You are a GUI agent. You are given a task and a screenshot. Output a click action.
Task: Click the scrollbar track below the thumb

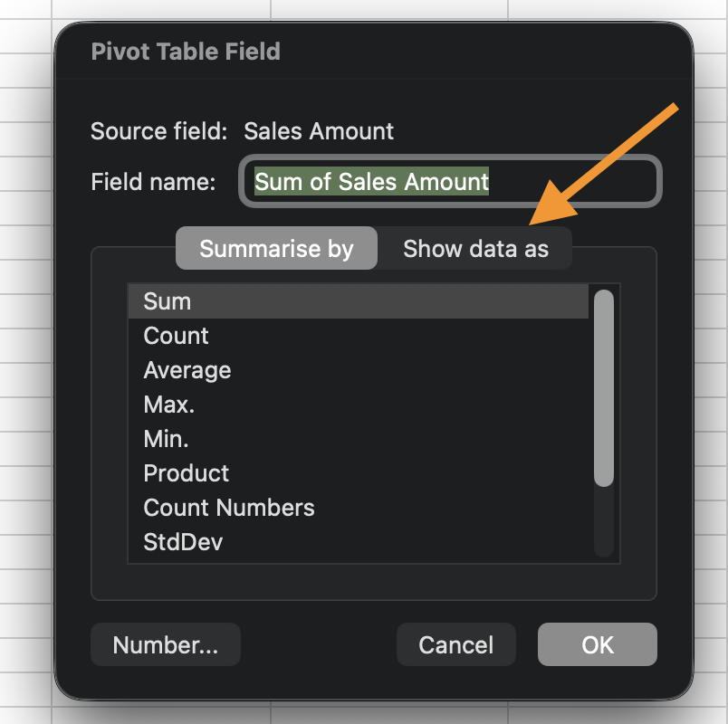tap(603, 525)
